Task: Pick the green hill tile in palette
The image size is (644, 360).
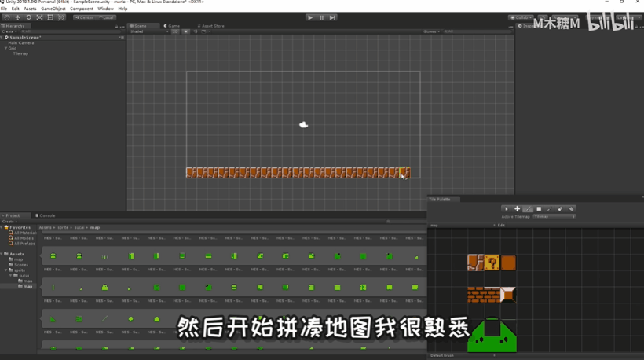Action: tap(492, 335)
